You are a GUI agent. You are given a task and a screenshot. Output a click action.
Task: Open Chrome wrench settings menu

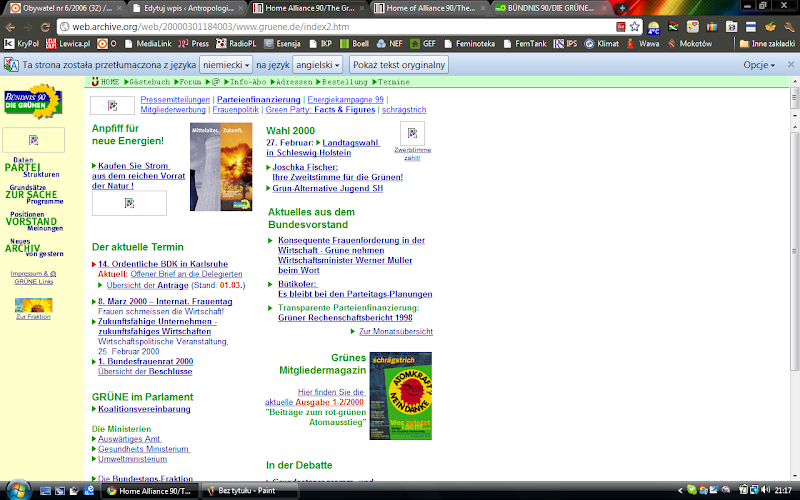click(789, 27)
